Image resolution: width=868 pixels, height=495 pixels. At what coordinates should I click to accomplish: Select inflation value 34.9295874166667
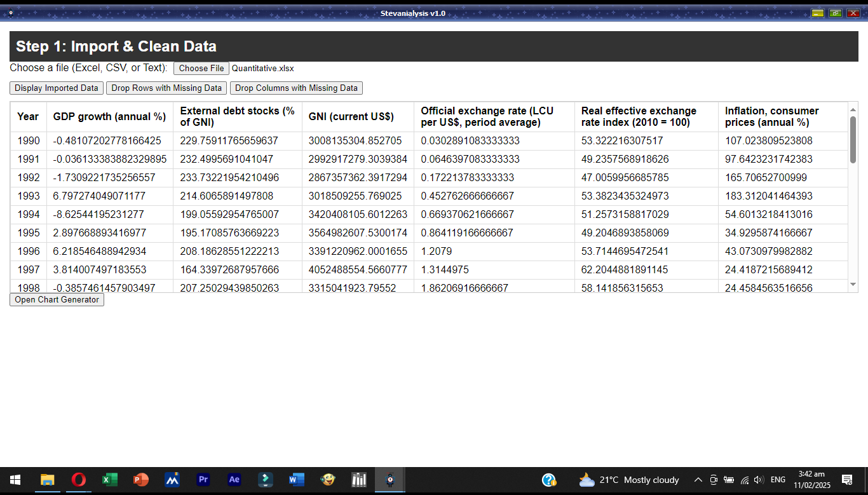[783, 233]
